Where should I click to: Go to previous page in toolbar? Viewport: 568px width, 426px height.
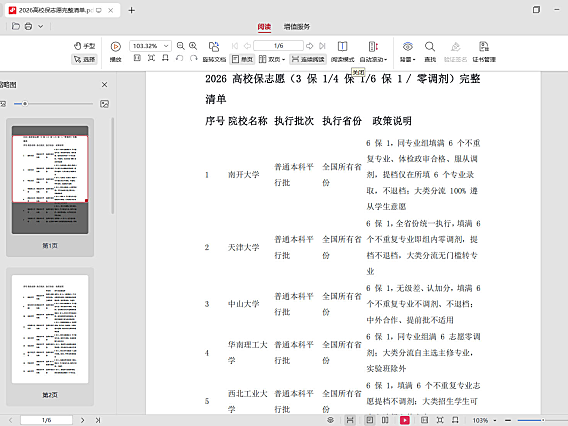point(247,46)
